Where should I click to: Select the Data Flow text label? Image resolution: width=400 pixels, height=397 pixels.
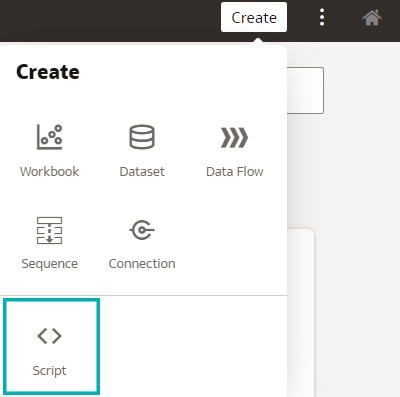tap(235, 172)
